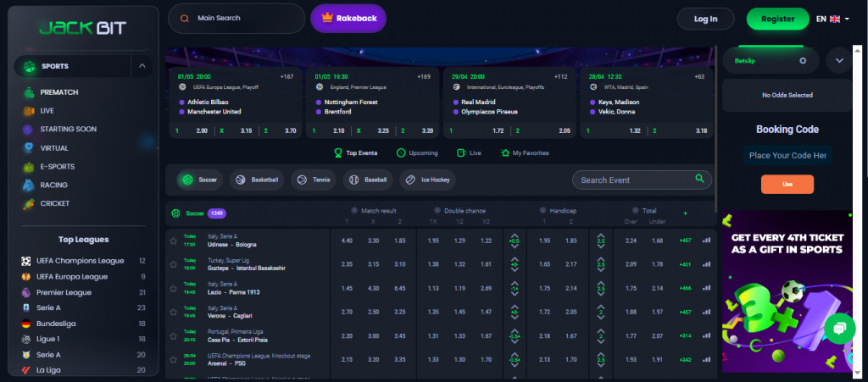Viewport: 868px width, 382px height.
Task: Open the EN language dropdown
Action: pos(833,19)
